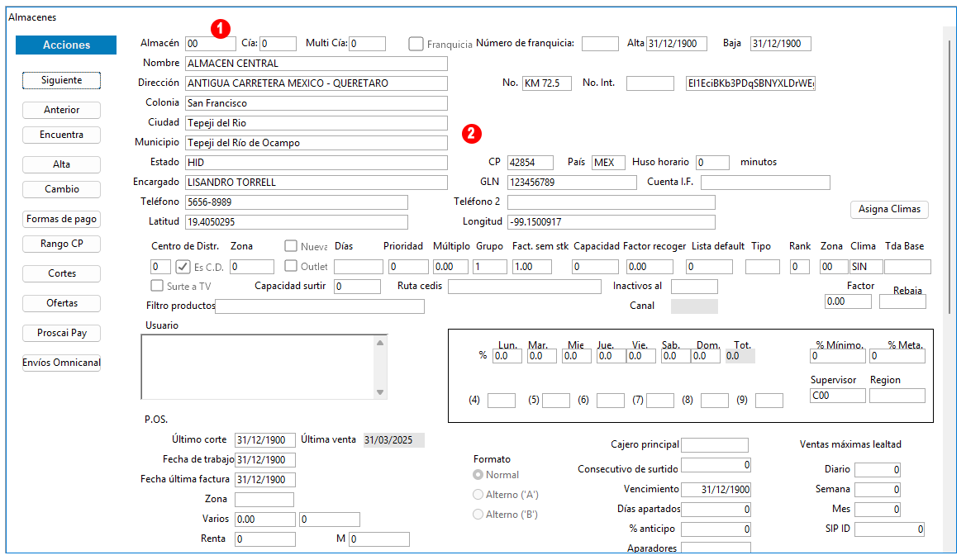Click the Cortes button
Viewport: 966px width, 560px height.
point(62,273)
